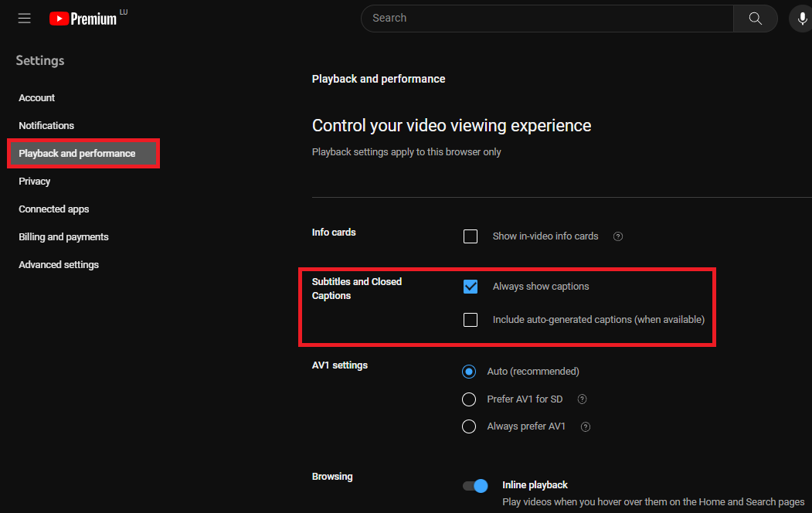Select Always prefer AV1 option
The width and height of the screenshot is (812, 513).
click(469, 426)
